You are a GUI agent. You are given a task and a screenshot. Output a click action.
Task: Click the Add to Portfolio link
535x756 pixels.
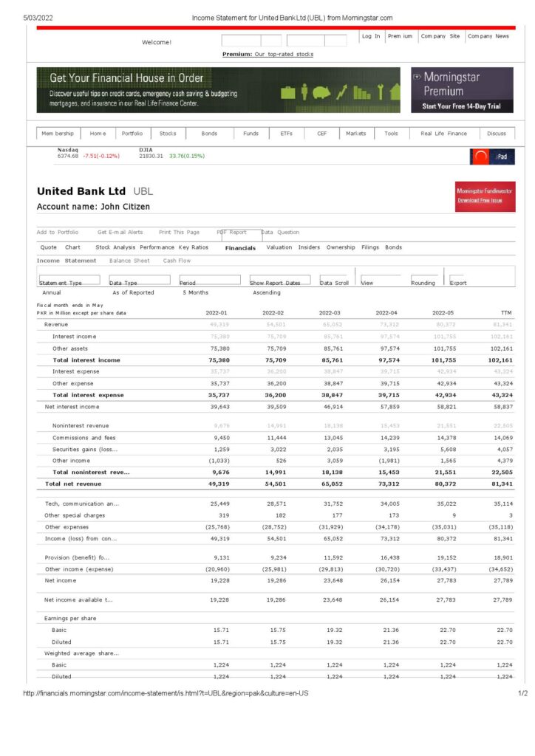[58, 232]
